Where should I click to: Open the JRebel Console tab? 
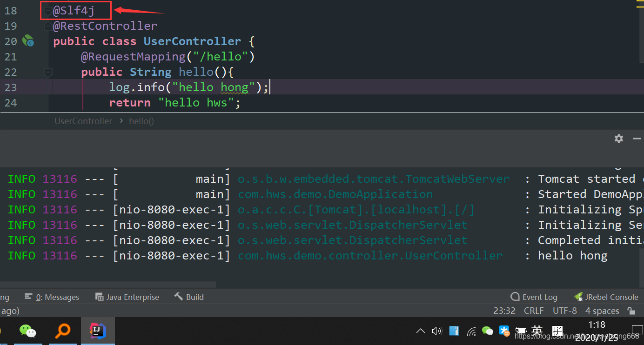pyautogui.click(x=606, y=297)
